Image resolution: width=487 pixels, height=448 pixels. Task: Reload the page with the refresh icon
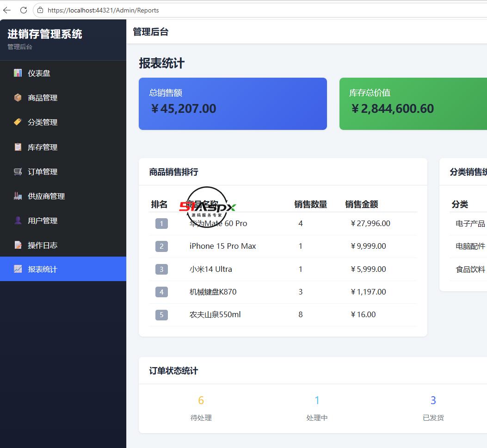[24, 10]
